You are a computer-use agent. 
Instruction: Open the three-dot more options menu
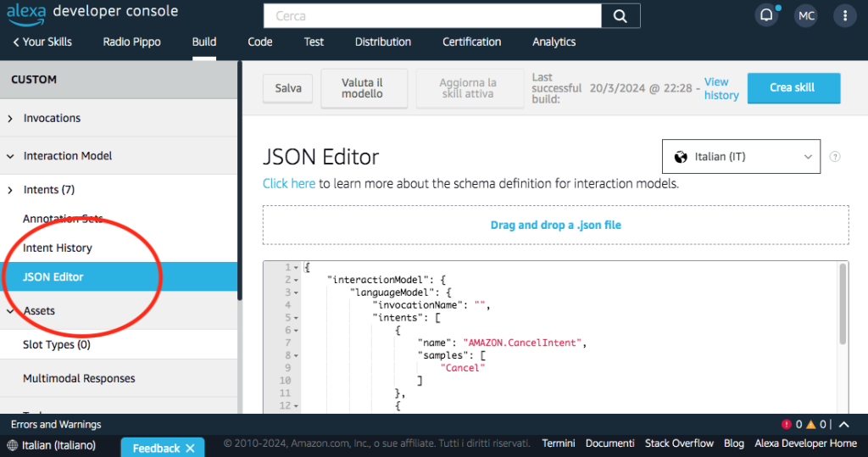point(845,15)
